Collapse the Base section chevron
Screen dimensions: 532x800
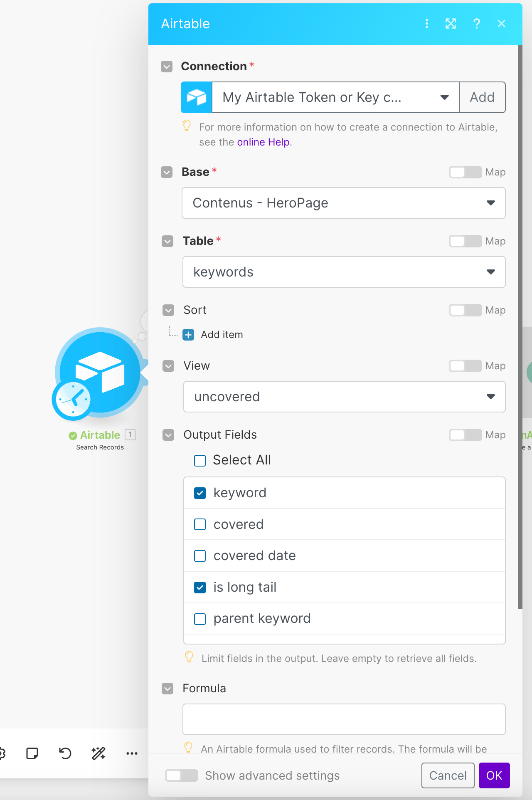point(167,172)
